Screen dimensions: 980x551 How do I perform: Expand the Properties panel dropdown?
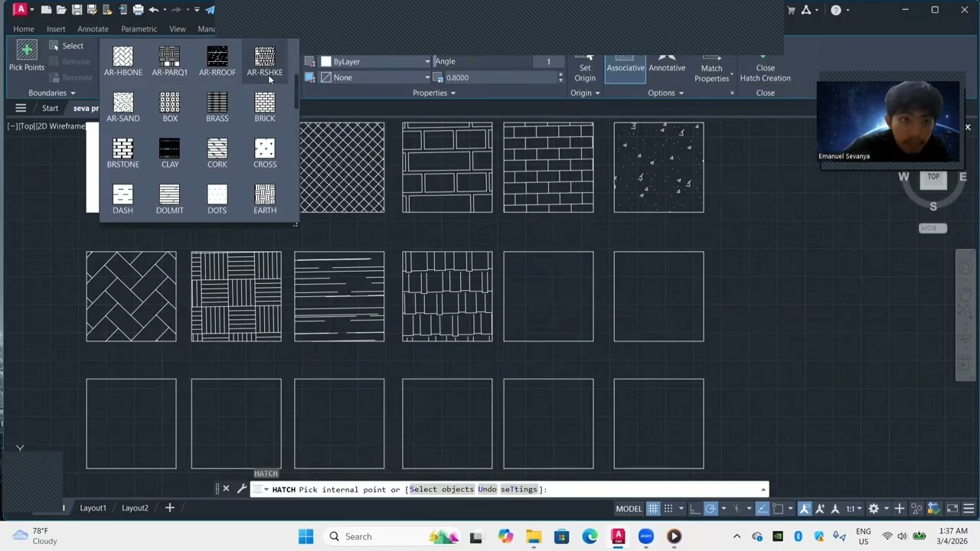pyautogui.click(x=434, y=93)
